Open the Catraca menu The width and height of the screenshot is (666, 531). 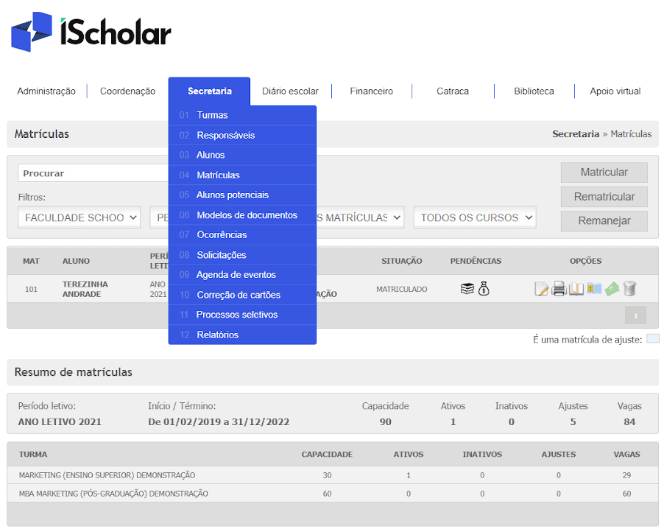(452, 91)
